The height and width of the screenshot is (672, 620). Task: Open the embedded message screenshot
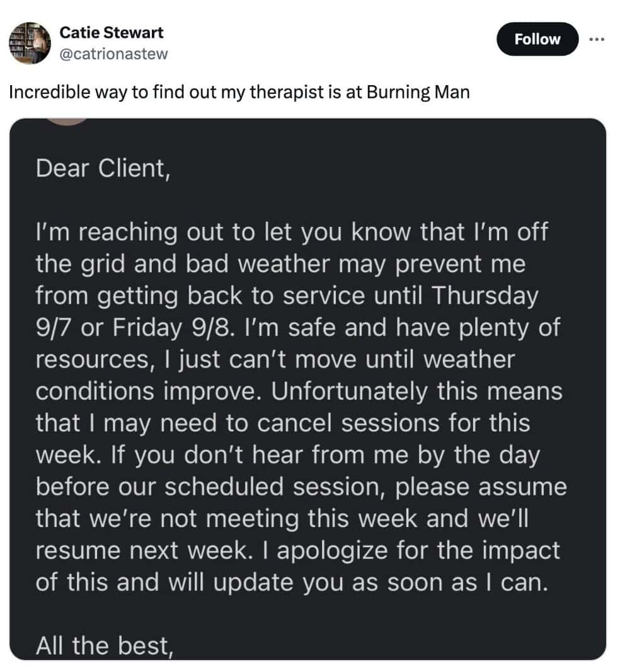point(307,391)
